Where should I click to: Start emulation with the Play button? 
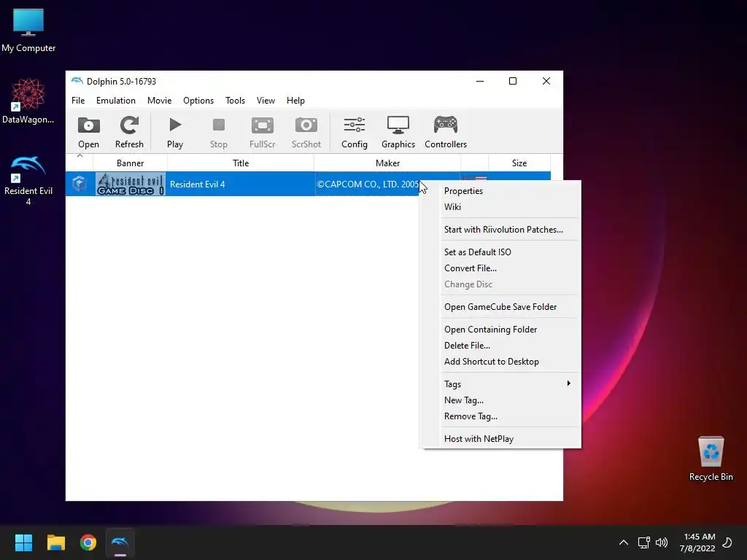[175, 132]
